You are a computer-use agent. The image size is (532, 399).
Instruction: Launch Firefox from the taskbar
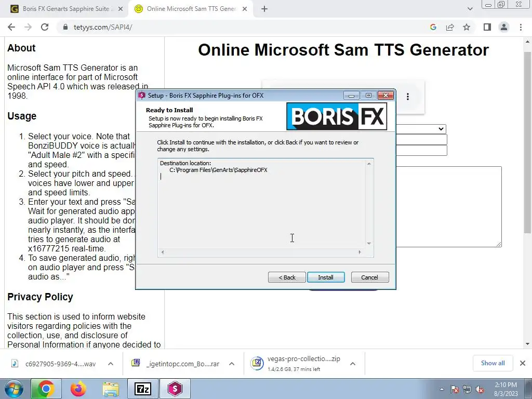(x=78, y=389)
